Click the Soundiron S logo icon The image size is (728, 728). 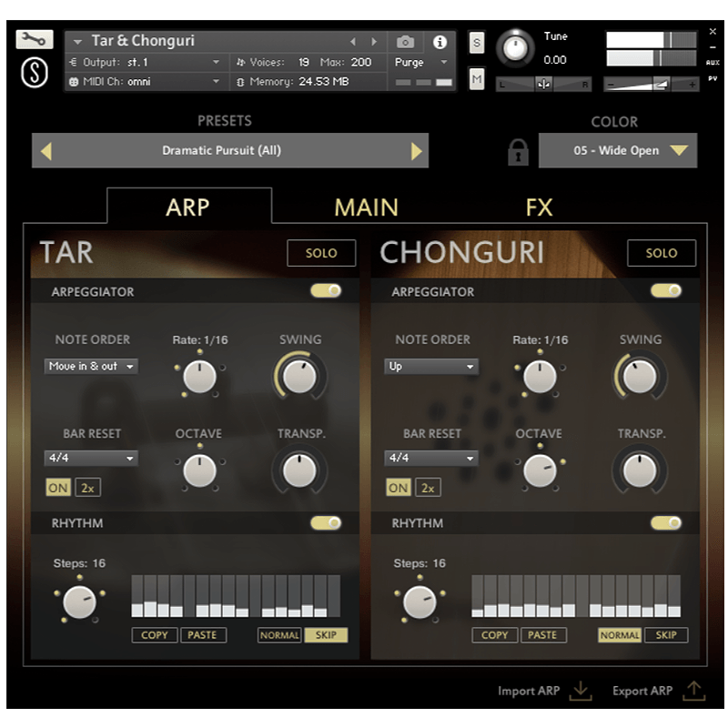(x=35, y=73)
